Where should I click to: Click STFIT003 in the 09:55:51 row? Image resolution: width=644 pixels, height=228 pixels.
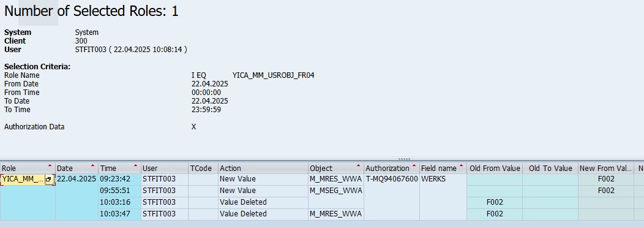[164, 191]
